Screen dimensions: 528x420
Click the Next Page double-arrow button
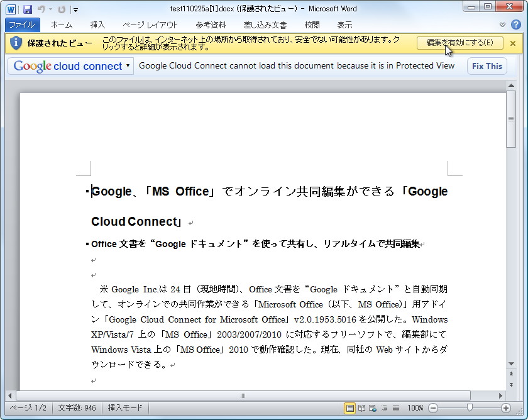[x=511, y=385]
